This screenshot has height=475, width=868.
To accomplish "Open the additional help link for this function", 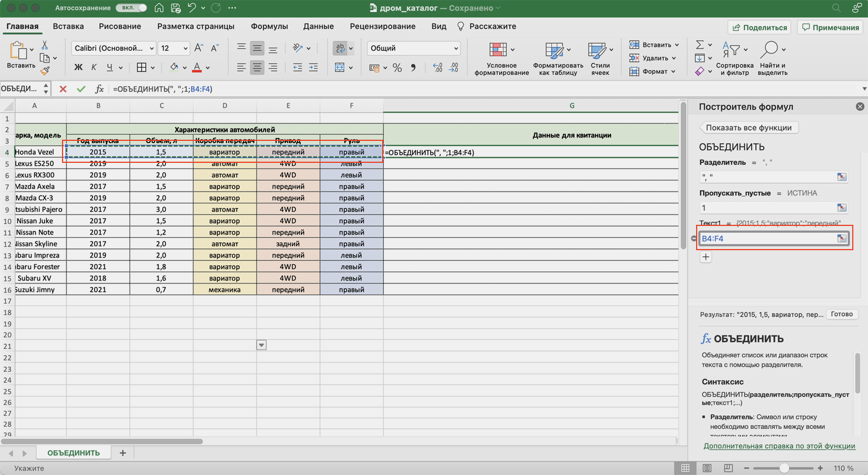I will [779, 446].
